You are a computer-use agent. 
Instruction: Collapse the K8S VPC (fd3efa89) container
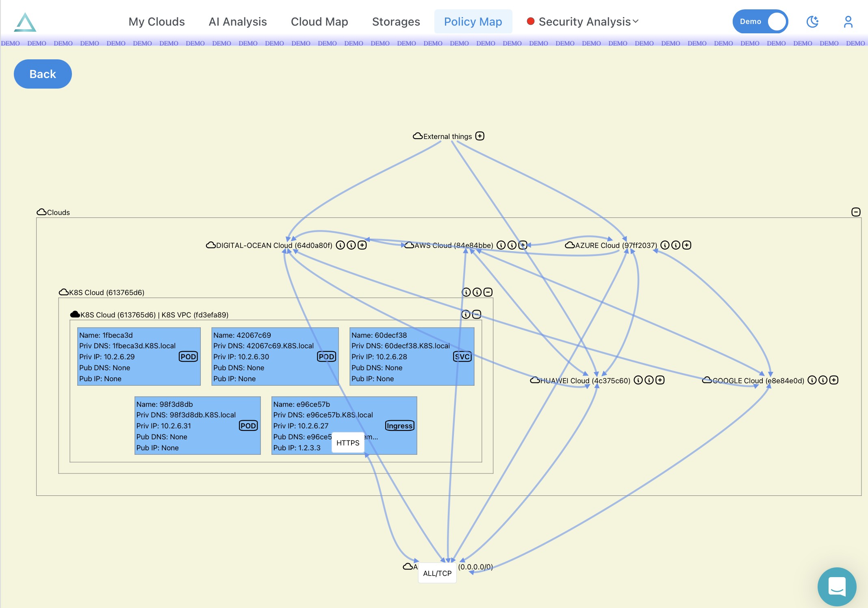click(x=477, y=314)
